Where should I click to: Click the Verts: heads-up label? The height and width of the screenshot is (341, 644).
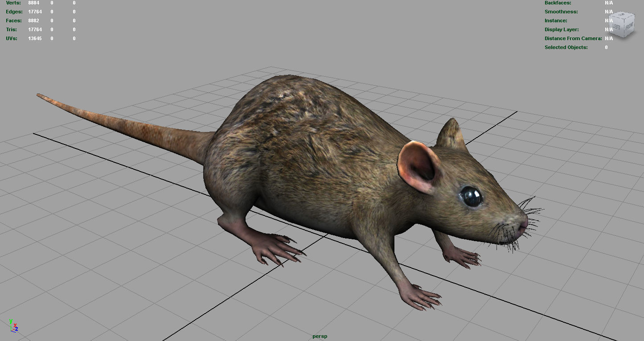pos(13,3)
